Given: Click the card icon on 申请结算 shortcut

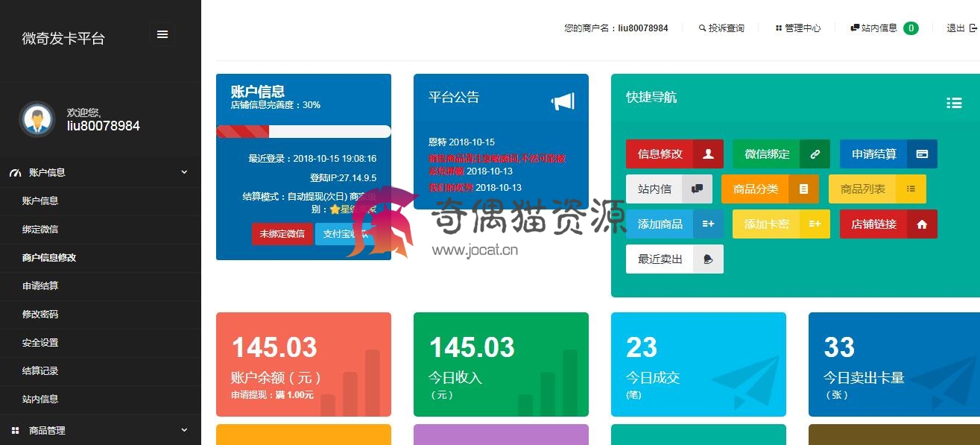Looking at the screenshot, I should pyautogui.click(x=922, y=154).
